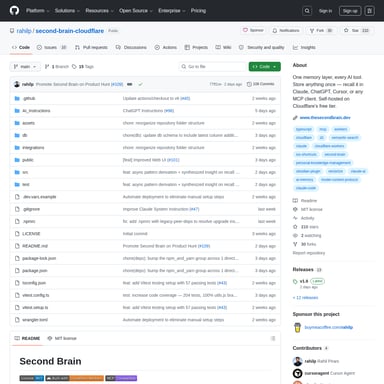Click file icon next to package.json
Viewport: 384px width, 384px height.
(x=17, y=271)
